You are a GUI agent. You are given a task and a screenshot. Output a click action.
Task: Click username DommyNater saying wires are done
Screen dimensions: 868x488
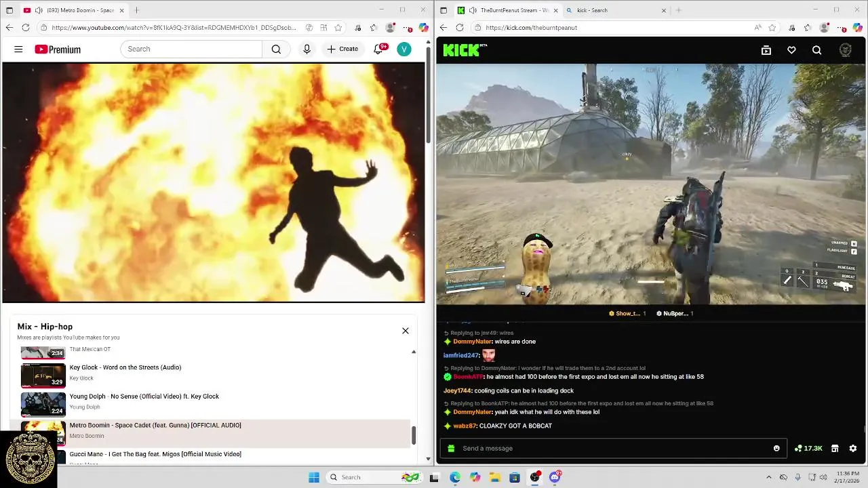(473, 342)
